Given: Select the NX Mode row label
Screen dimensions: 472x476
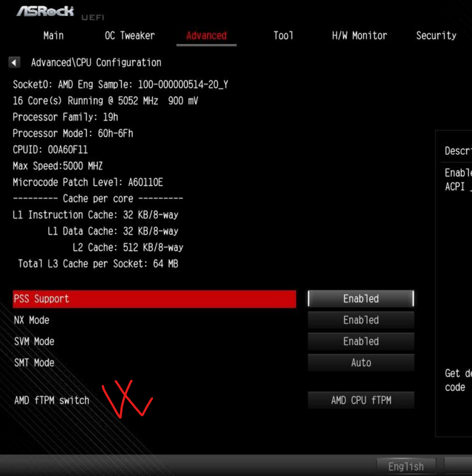Looking at the screenshot, I should click(32, 320).
